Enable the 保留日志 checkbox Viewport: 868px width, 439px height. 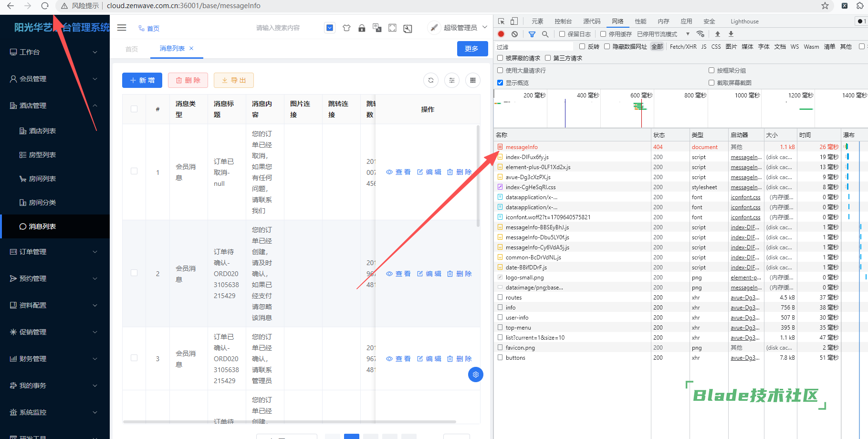[562, 34]
